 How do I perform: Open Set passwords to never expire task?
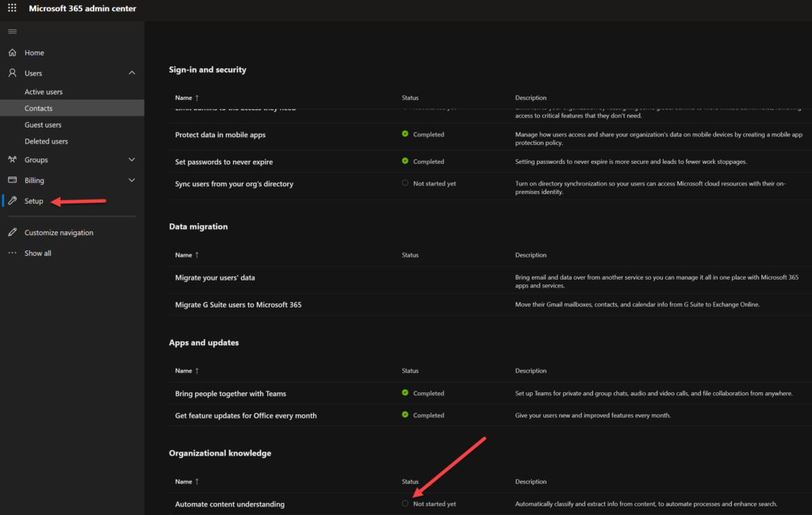pyautogui.click(x=224, y=162)
